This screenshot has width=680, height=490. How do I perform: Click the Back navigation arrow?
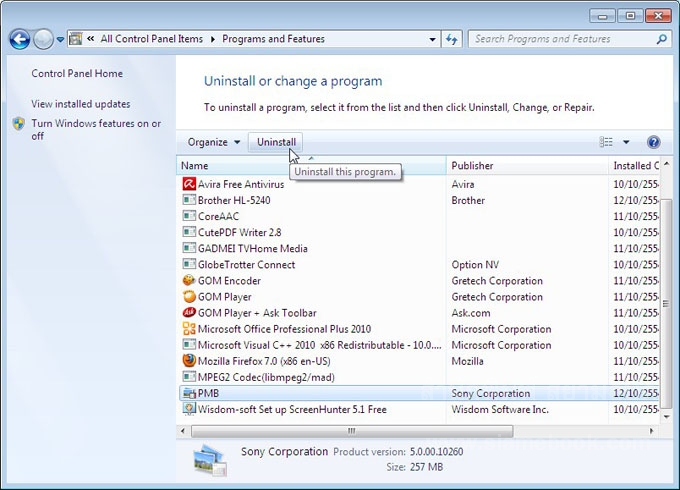pos(20,39)
